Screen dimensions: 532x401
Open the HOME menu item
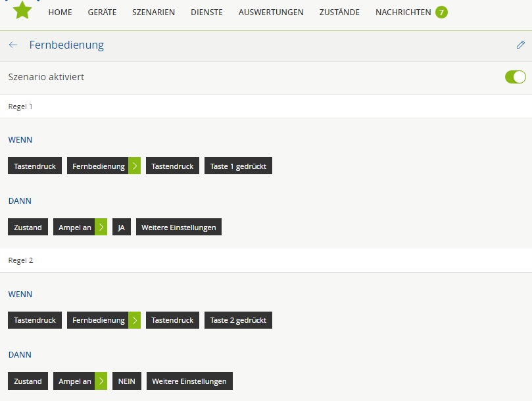(60, 12)
